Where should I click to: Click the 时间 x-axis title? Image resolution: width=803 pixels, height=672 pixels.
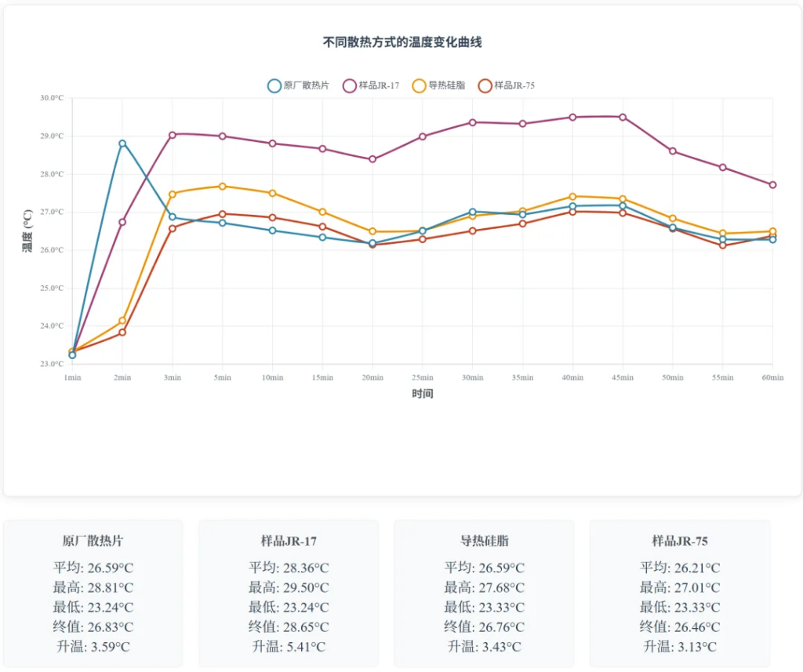click(x=423, y=394)
